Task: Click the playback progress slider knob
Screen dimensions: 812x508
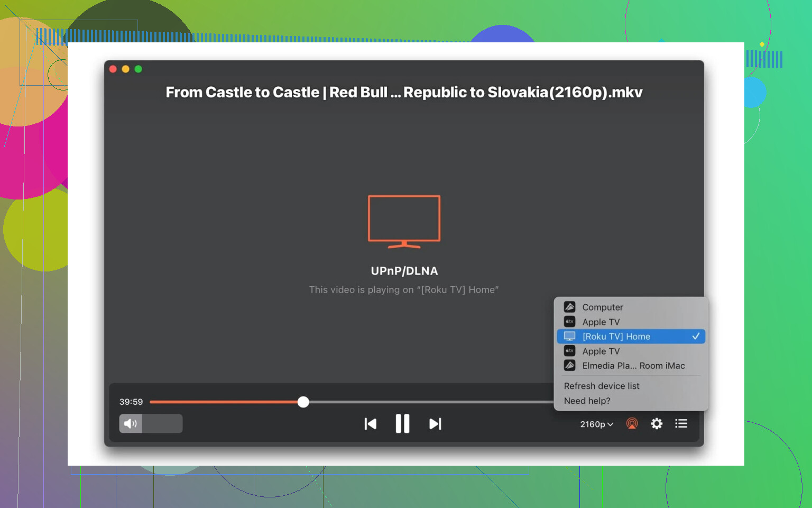Action: pyautogui.click(x=303, y=402)
